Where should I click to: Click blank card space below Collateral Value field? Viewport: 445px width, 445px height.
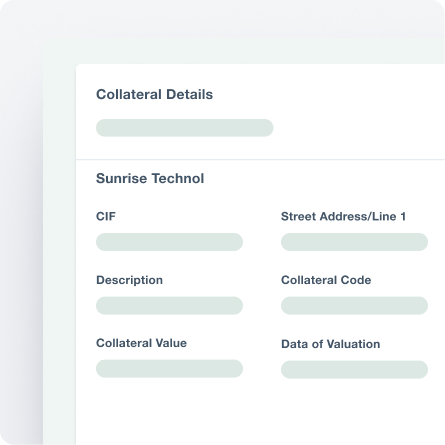pos(169,410)
